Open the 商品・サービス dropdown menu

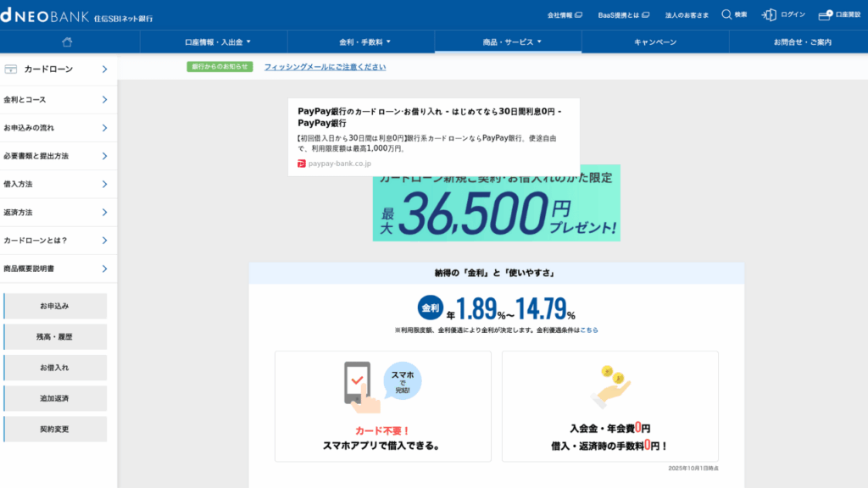pos(508,39)
